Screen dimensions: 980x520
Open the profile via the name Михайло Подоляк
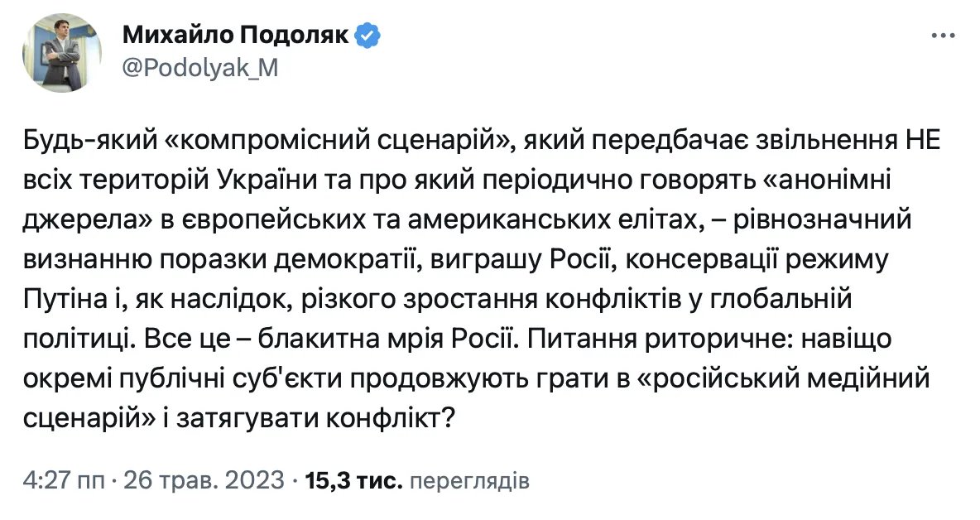click(234, 34)
